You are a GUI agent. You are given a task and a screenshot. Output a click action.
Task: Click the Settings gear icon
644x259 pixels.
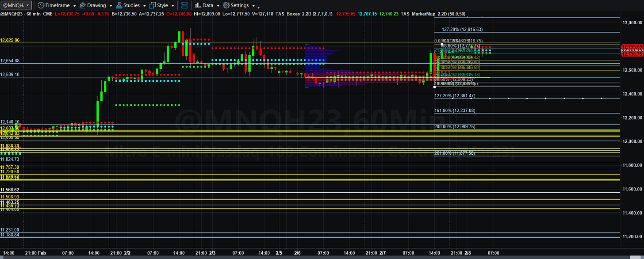pyautogui.click(x=226, y=5)
